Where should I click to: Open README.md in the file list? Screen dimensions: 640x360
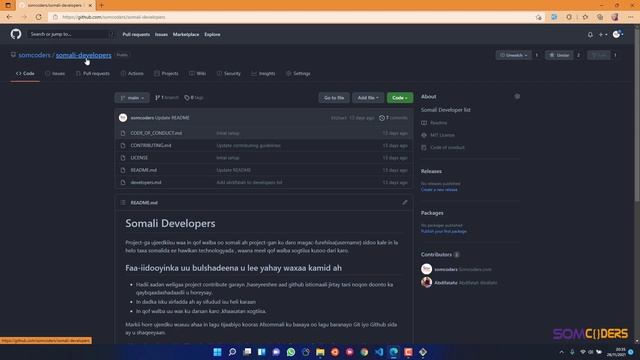tap(143, 170)
